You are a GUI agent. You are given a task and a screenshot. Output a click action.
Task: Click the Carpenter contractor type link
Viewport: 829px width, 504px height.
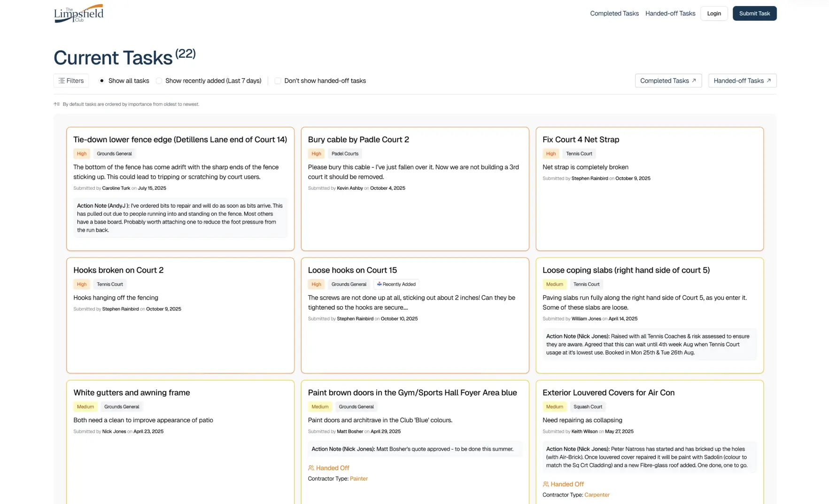click(597, 495)
